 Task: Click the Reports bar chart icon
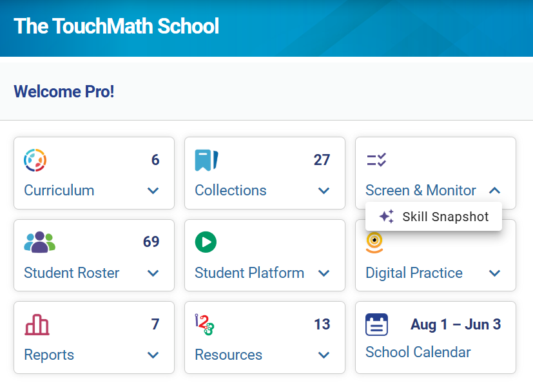[x=37, y=325]
